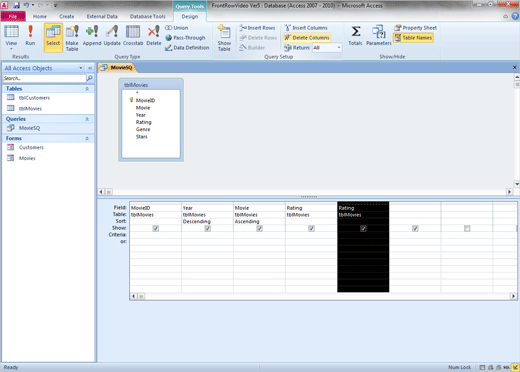This screenshot has width=520, height=372.
Task: Uncheck Show box for first Rating column
Action: point(311,228)
